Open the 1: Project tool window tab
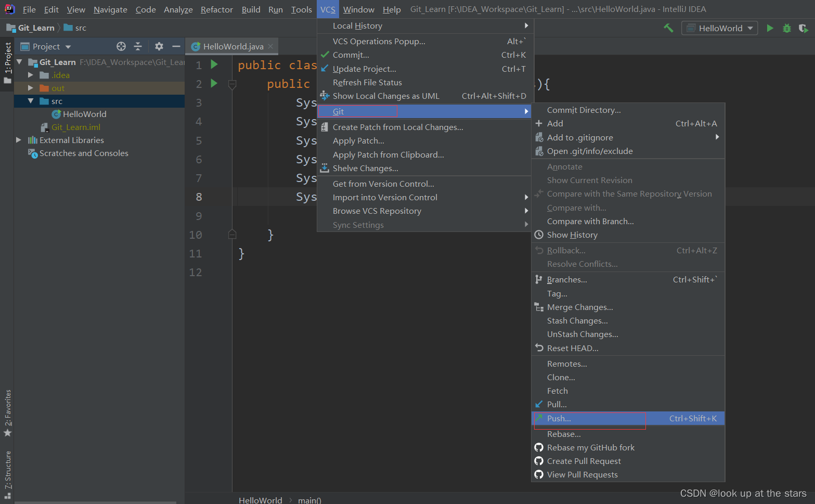Viewport: 815px width, 504px height. coord(7,63)
